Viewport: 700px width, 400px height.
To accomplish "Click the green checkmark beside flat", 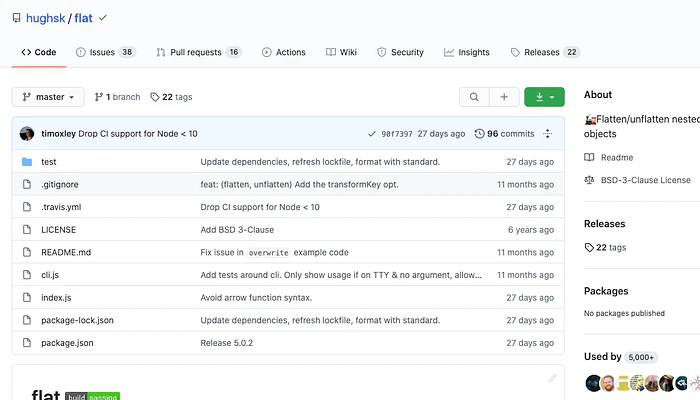I will click(103, 18).
